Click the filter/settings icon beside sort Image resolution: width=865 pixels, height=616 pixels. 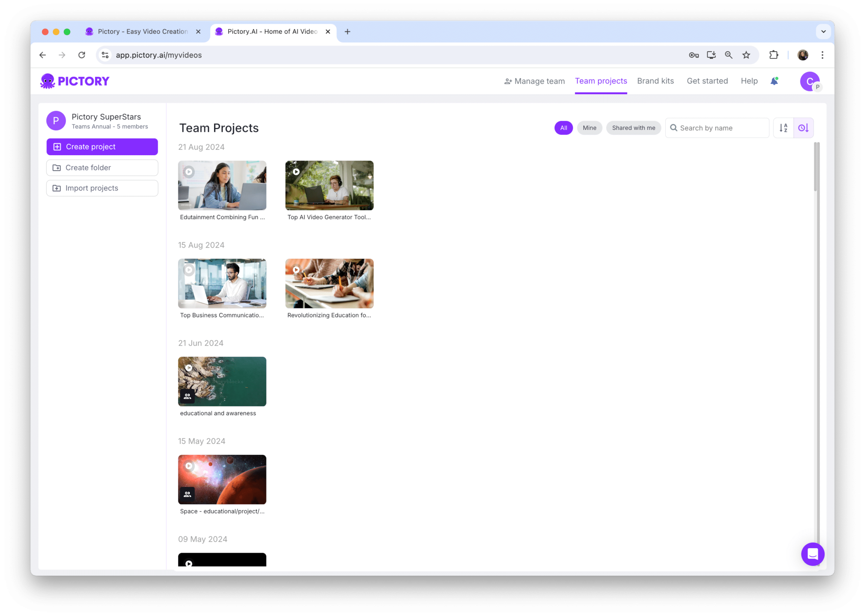(804, 127)
